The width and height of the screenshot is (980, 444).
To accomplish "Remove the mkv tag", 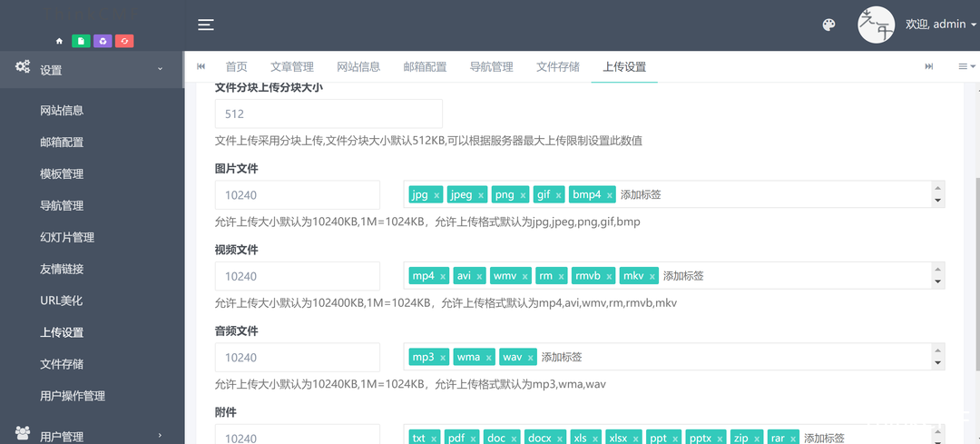I will pyautogui.click(x=652, y=276).
